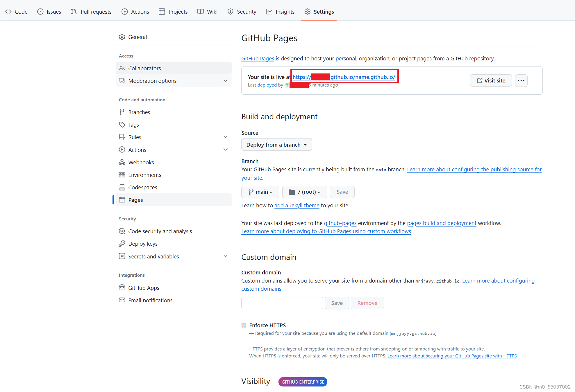Focus the custom domain text field
The image size is (575, 392).
coord(282,303)
